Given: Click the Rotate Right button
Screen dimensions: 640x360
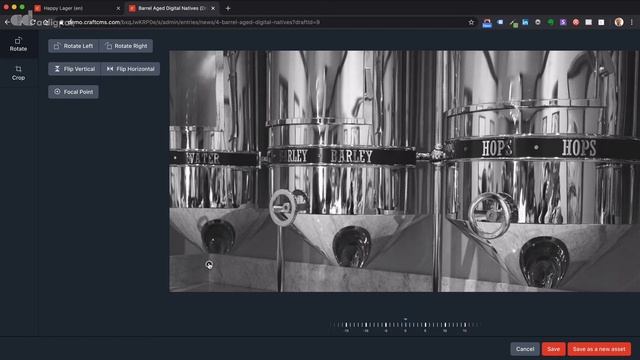Looking at the screenshot, I should (126, 46).
